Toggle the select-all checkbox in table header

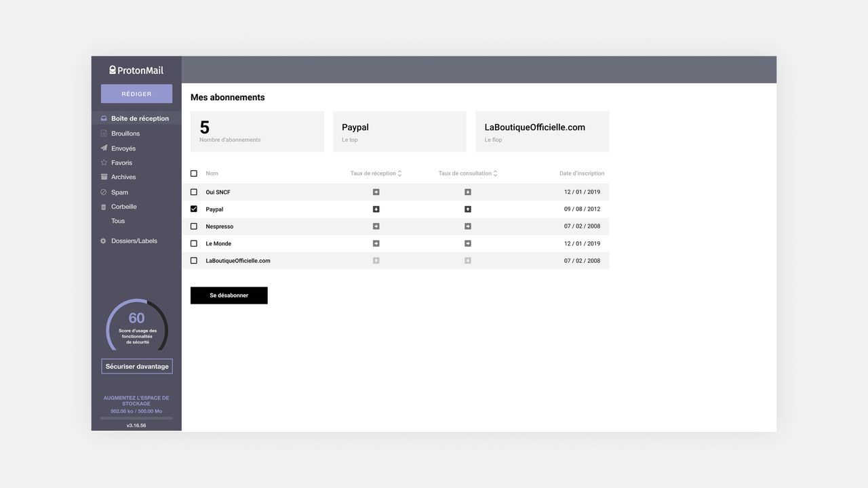194,174
